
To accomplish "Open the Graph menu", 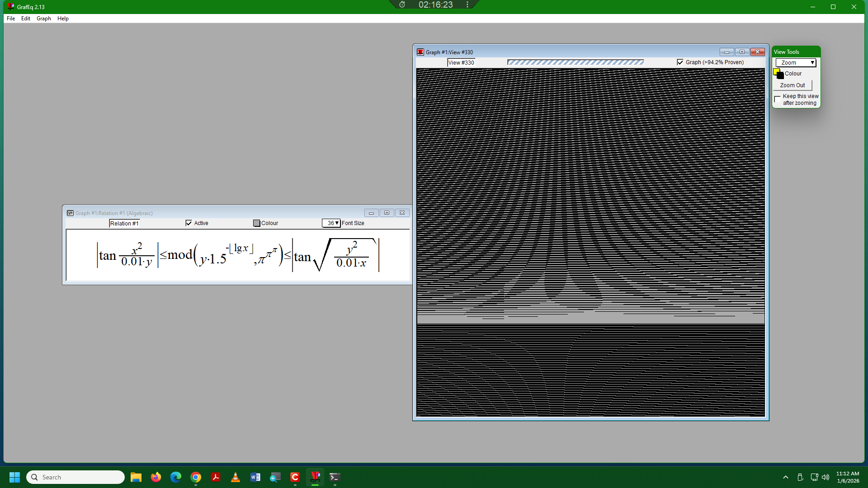I will click(43, 19).
